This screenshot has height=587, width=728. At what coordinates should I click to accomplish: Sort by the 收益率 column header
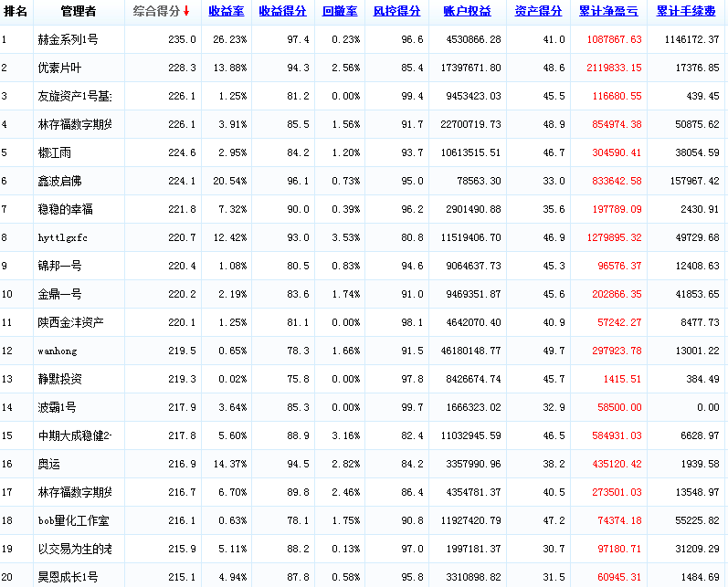coord(226,12)
